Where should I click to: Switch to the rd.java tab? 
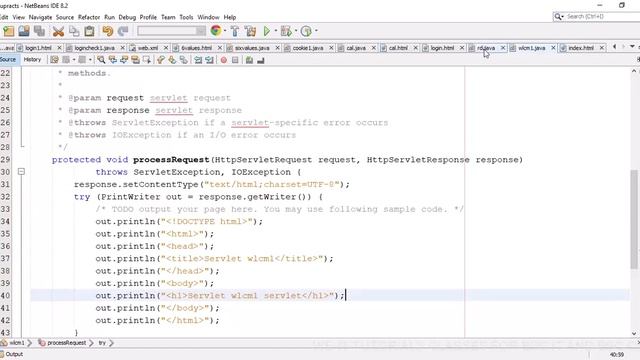(x=486, y=48)
